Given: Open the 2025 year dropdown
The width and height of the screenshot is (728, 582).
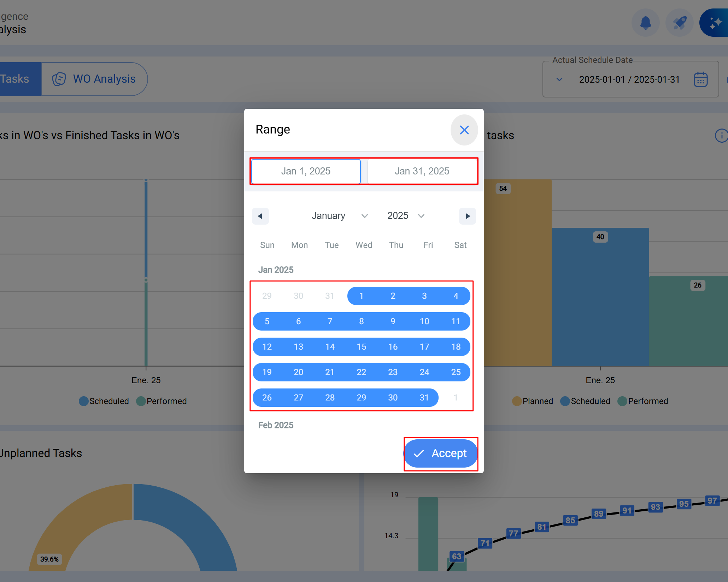Looking at the screenshot, I should (x=405, y=216).
